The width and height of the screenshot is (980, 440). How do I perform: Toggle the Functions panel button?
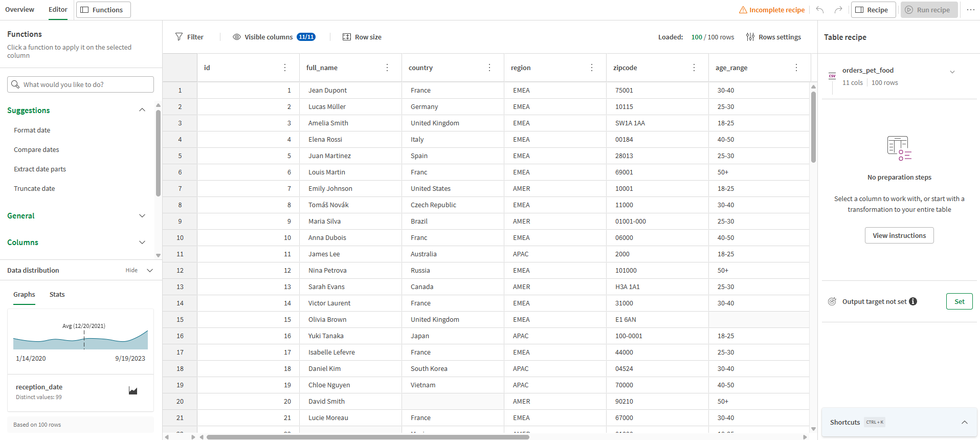coord(103,10)
